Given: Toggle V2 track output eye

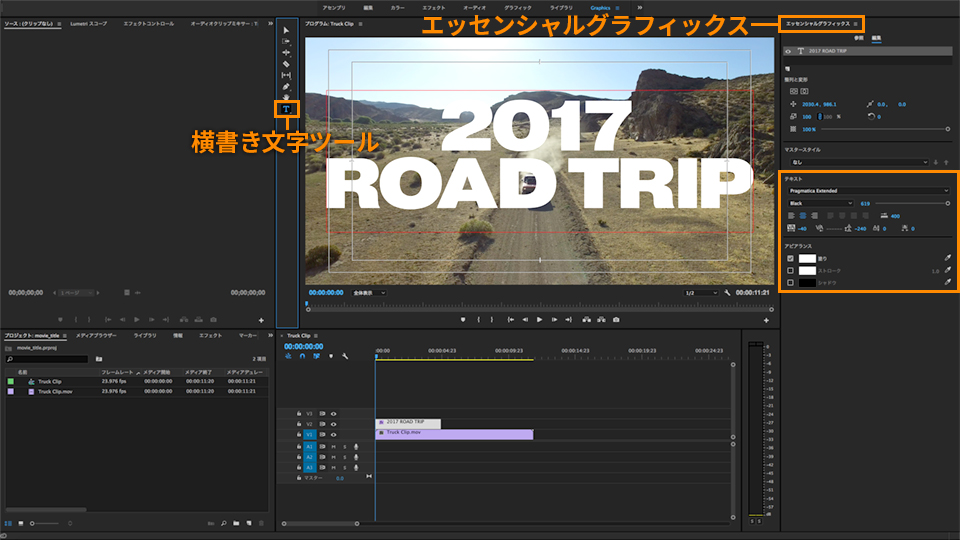Looking at the screenshot, I should coord(334,424).
